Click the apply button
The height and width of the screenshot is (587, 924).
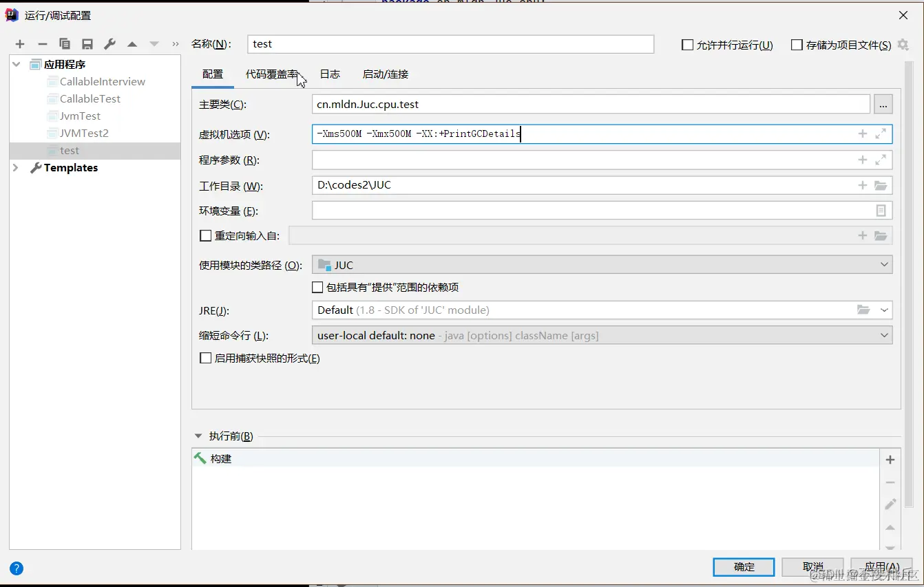[882, 566]
